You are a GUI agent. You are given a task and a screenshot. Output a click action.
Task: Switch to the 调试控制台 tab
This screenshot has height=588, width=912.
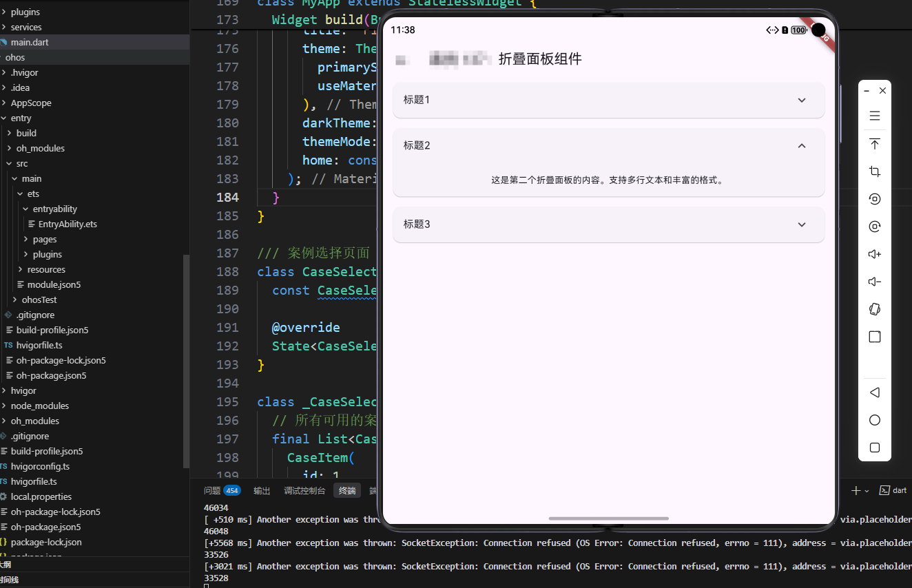304,491
